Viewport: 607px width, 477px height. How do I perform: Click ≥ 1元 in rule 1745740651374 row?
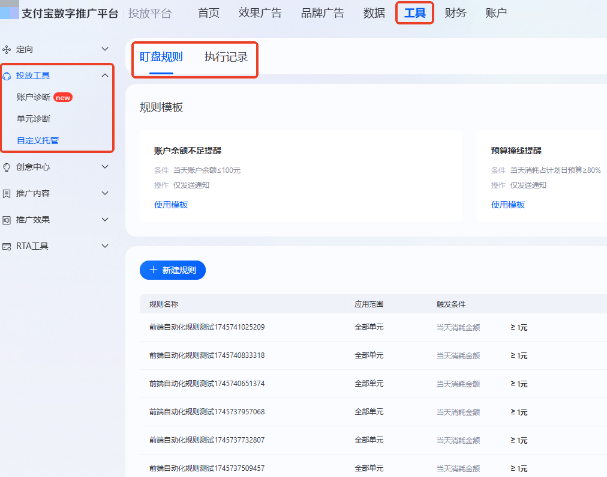pyautogui.click(x=519, y=384)
